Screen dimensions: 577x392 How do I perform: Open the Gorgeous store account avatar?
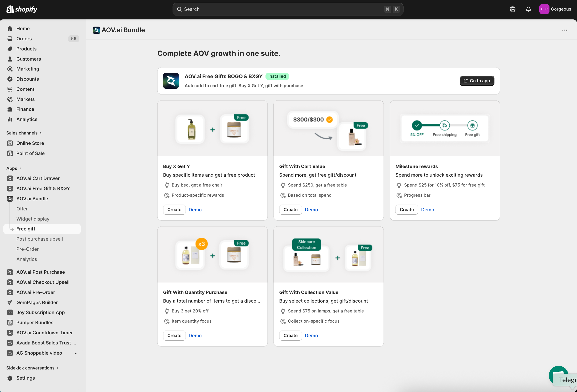(544, 9)
